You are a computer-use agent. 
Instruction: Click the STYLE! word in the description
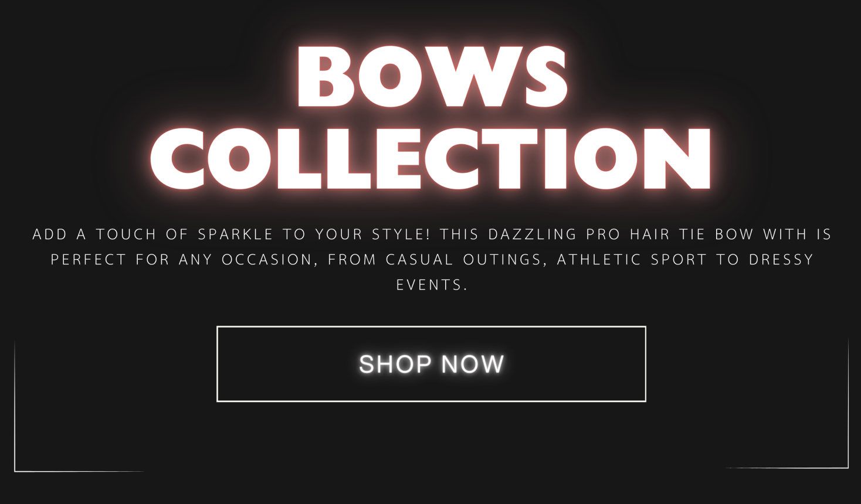401,234
